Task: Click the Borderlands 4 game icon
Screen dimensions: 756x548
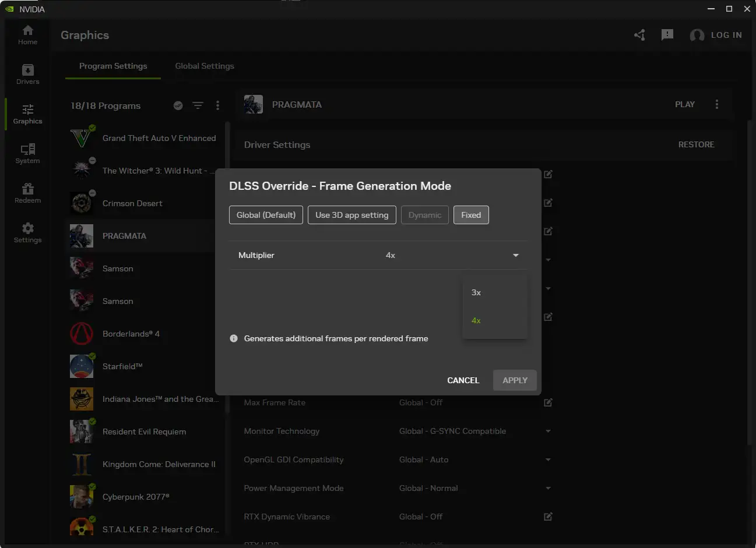Action: (x=82, y=334)
